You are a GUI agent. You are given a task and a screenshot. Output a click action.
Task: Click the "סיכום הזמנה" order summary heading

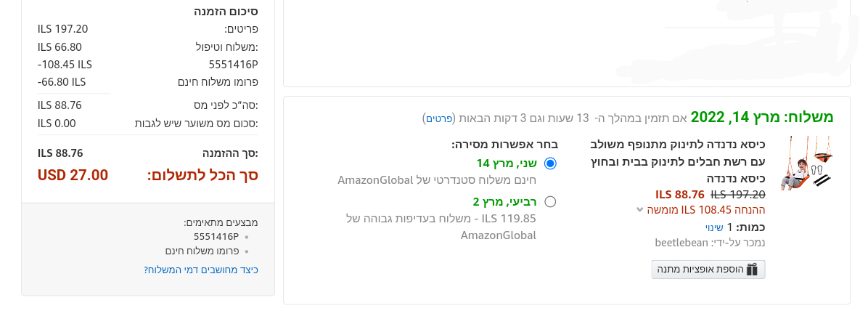(x=226, y=12)
